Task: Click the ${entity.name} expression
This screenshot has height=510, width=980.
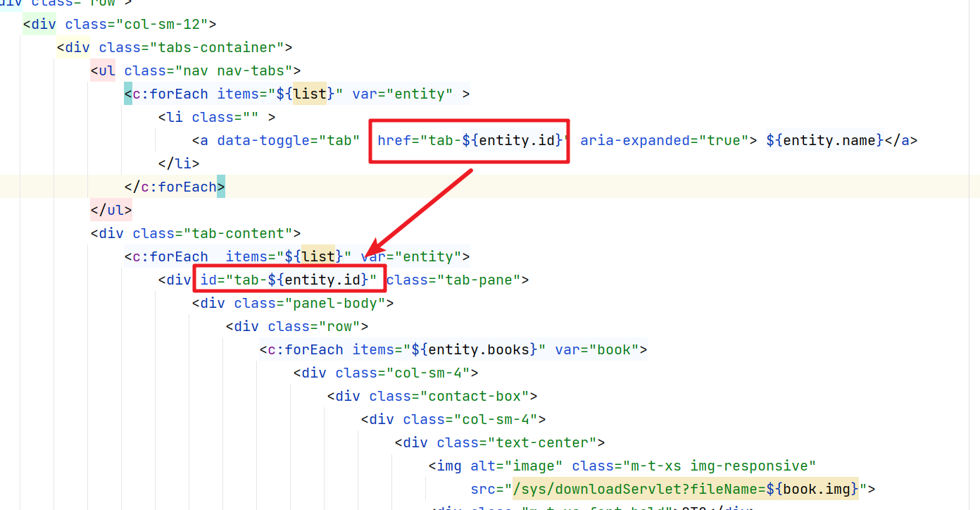Action: pyautogui.click(x=825, y=141)
